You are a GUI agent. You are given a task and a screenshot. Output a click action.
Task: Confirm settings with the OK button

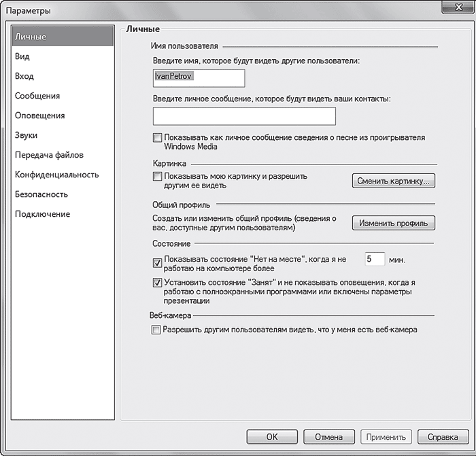tap(271, 437)
